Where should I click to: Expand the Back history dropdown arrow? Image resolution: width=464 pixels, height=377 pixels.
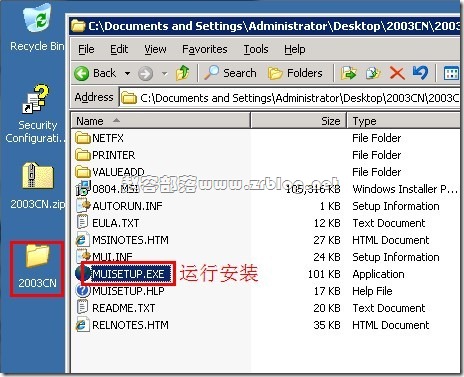click(x=127, y=73)
